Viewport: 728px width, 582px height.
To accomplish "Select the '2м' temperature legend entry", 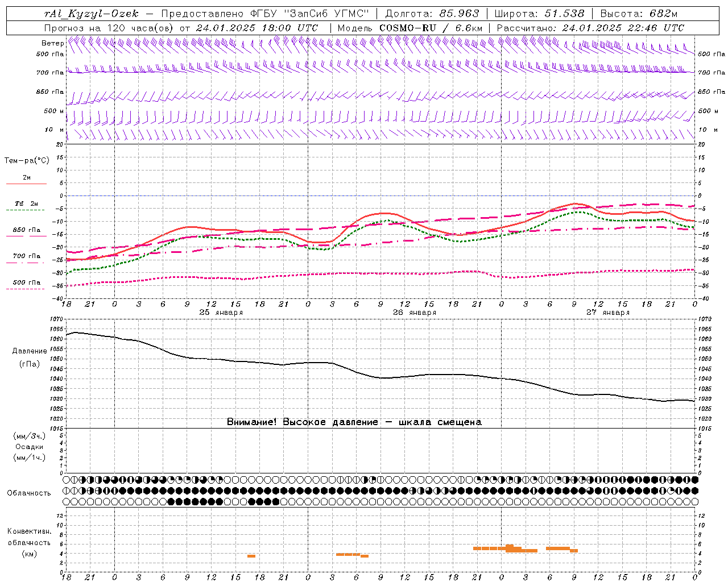I will click(x=27, y=177).
